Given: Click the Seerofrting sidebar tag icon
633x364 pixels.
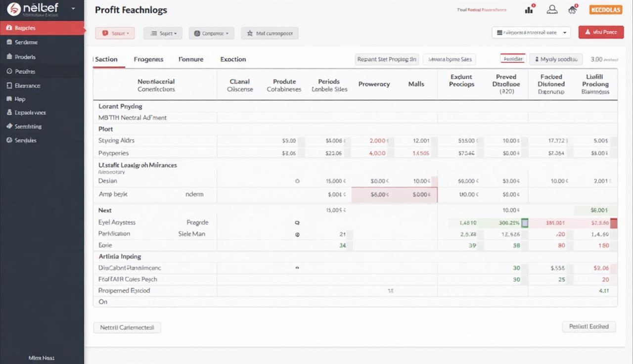Looking at the screenshot, I should [9, 127].
